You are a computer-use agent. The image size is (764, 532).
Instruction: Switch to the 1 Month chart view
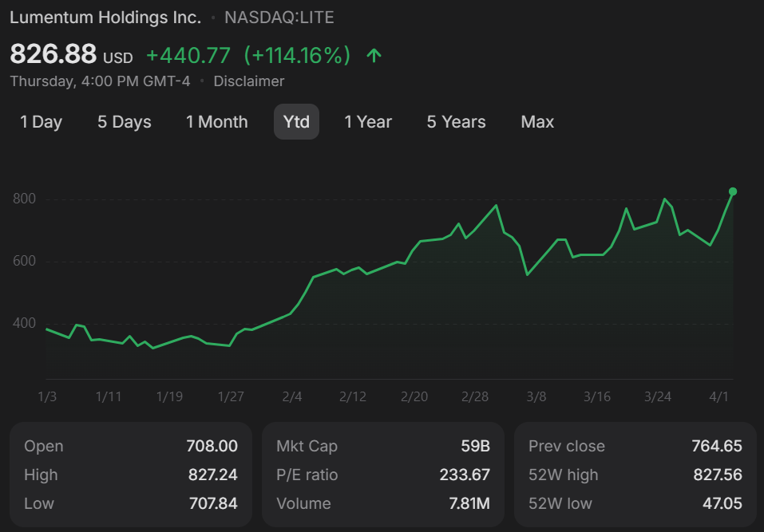click(x=216, y=121)
